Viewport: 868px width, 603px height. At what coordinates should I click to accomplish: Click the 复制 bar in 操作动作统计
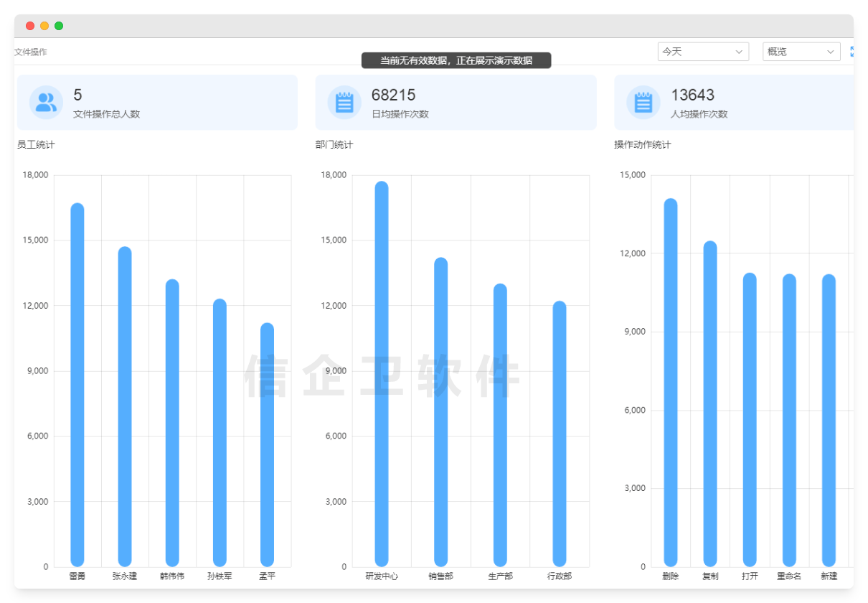pyautogui.click(x=710, y=403)
